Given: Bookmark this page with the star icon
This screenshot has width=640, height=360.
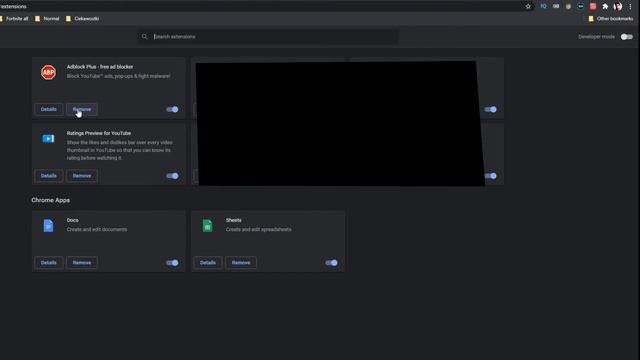Looking at the screenshot, I should (x=528, y=6).
